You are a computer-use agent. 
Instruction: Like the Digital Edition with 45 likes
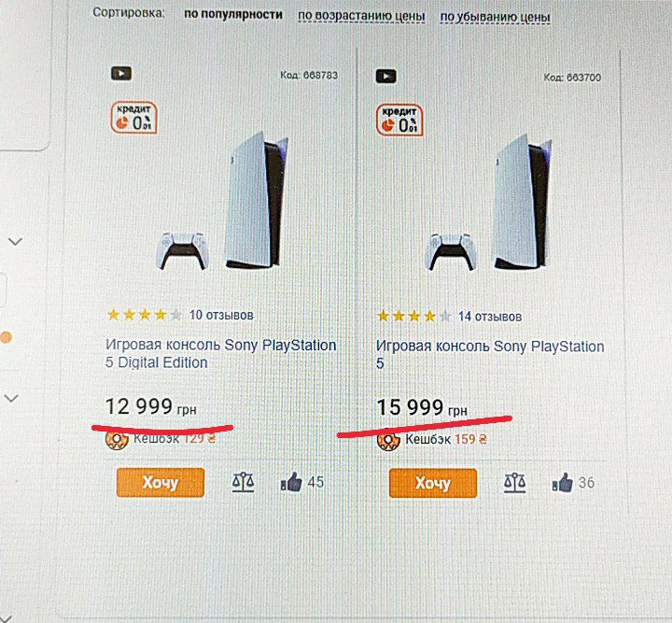[x=291, y=482]
